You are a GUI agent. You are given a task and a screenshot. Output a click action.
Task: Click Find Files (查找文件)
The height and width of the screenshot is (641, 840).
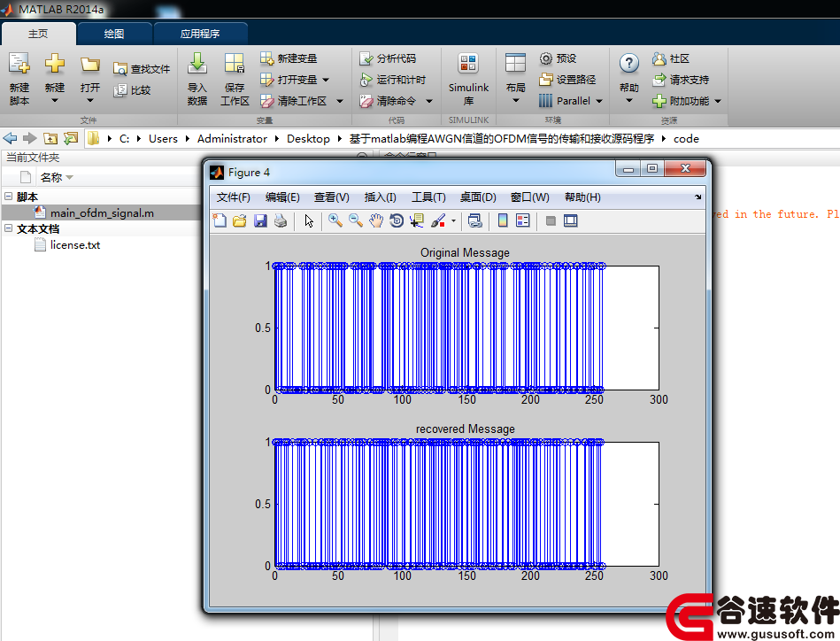pyautogui.click(x=142, y=69)
